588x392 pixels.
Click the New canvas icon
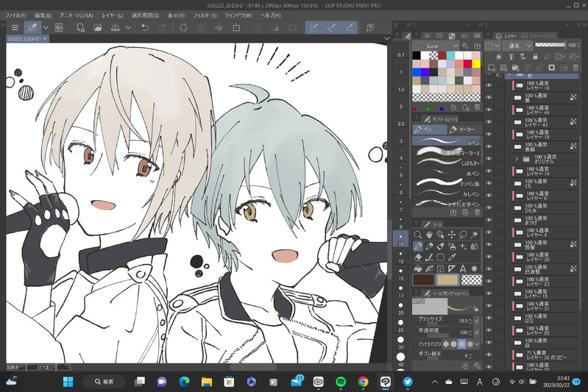pos(80,27)
